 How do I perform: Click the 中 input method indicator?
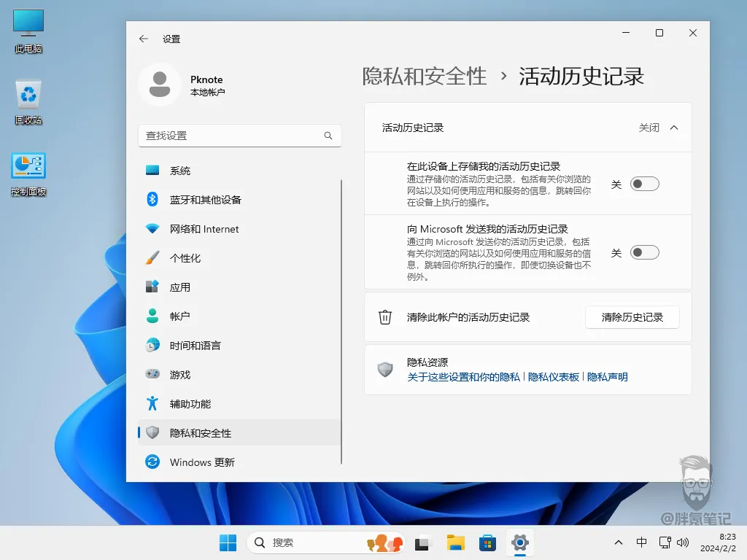642,542
